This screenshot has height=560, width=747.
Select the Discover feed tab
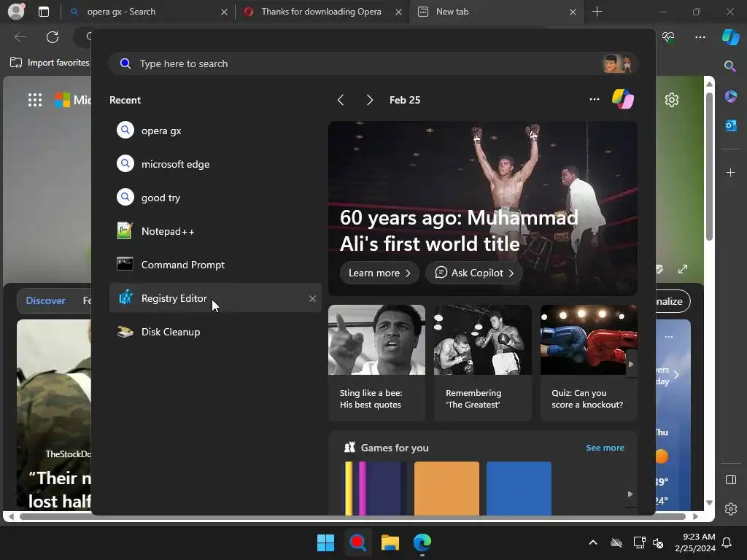pos(46,300)
